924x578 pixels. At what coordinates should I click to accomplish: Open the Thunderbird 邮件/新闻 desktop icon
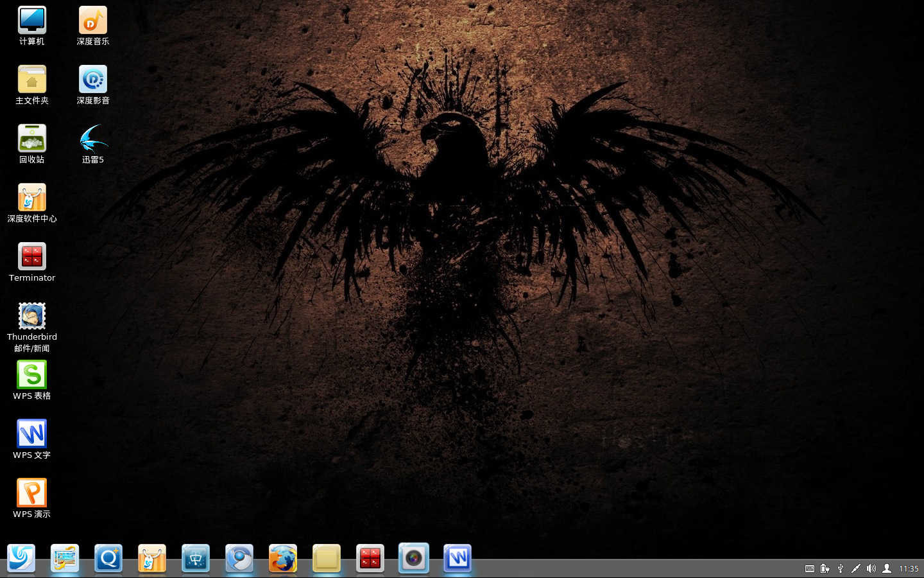pos(31,328)
